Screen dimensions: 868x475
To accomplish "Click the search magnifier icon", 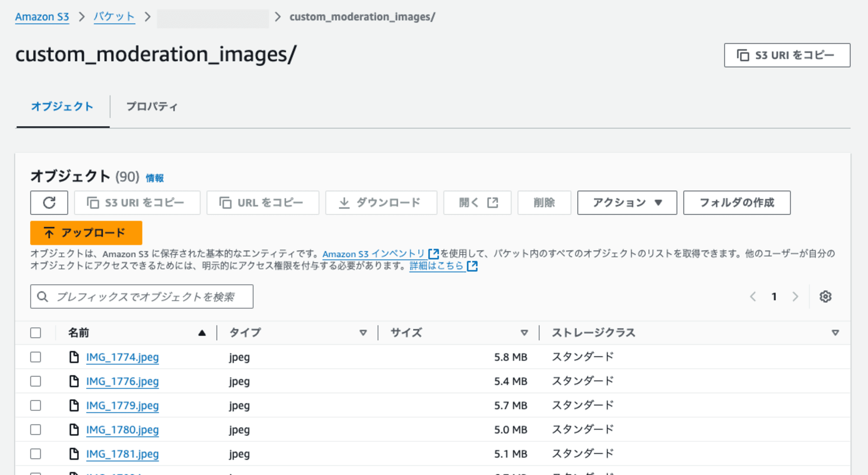I will (x=43, y=297).
